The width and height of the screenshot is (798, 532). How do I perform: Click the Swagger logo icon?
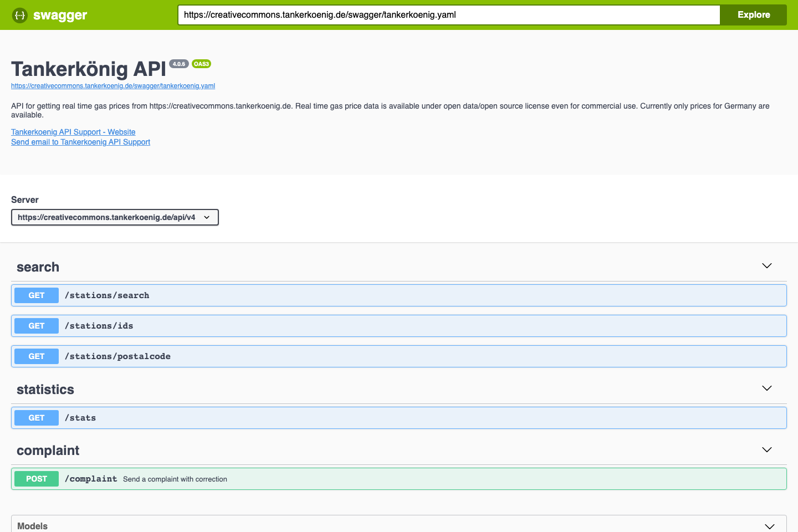(x=19, y=15)
